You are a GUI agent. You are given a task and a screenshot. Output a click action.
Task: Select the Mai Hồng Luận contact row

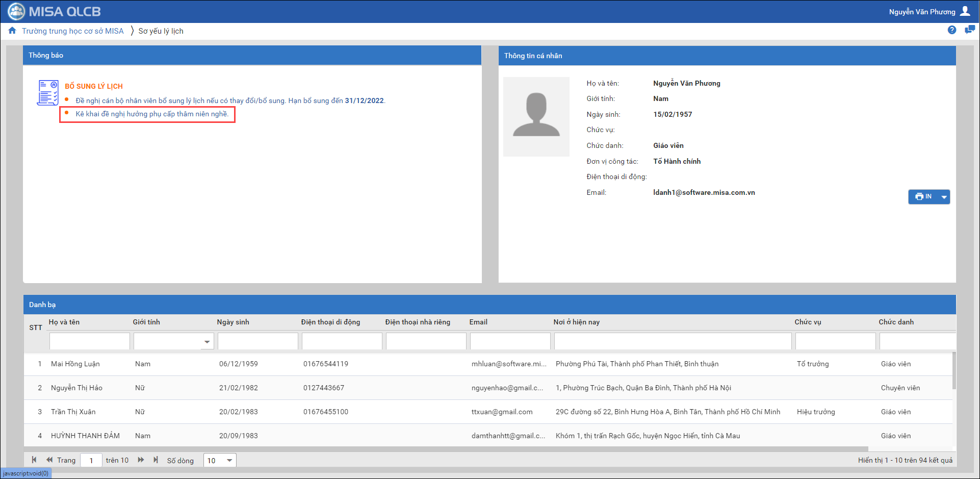point(75,364)
